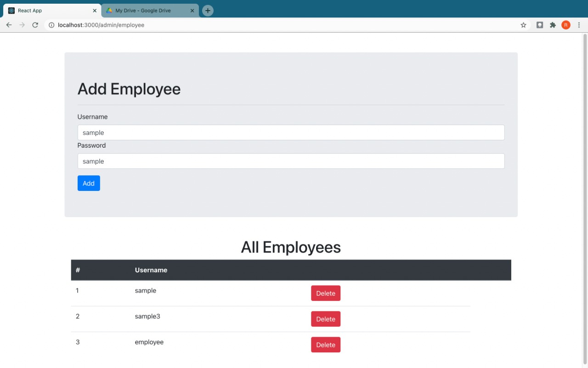Click the browser back arrow
This screenshot has height=368, width=588.
coord(9,25)
